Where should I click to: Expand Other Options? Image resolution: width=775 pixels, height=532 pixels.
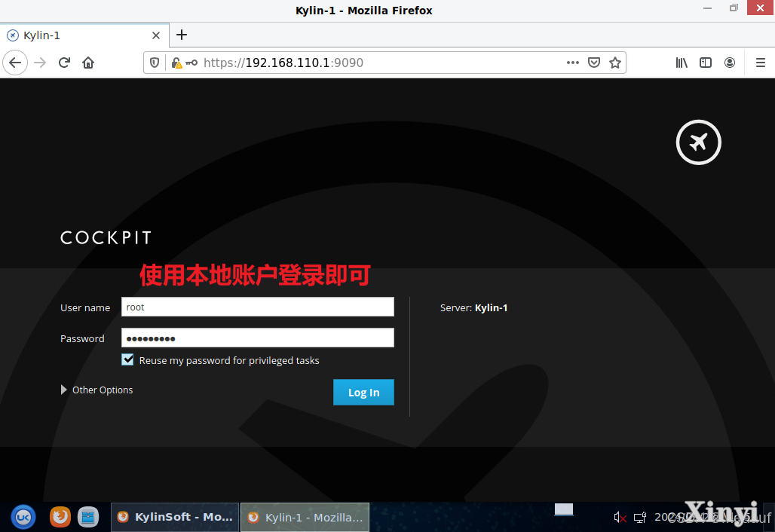(96, 390)
